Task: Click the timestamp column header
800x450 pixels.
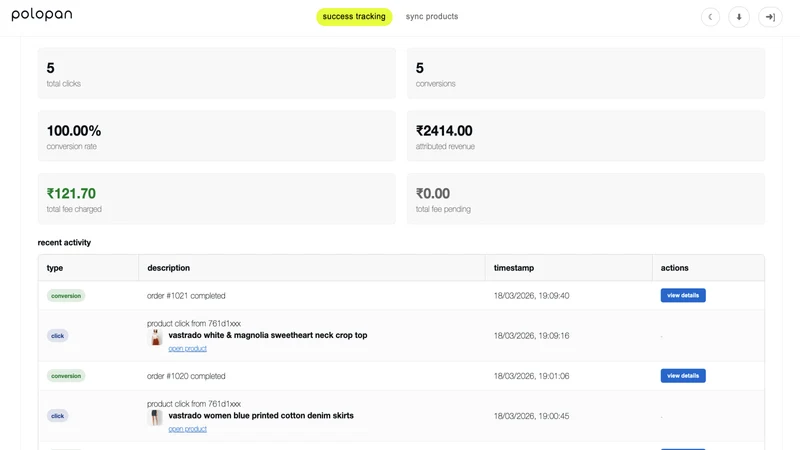Action: pos(568,268)
